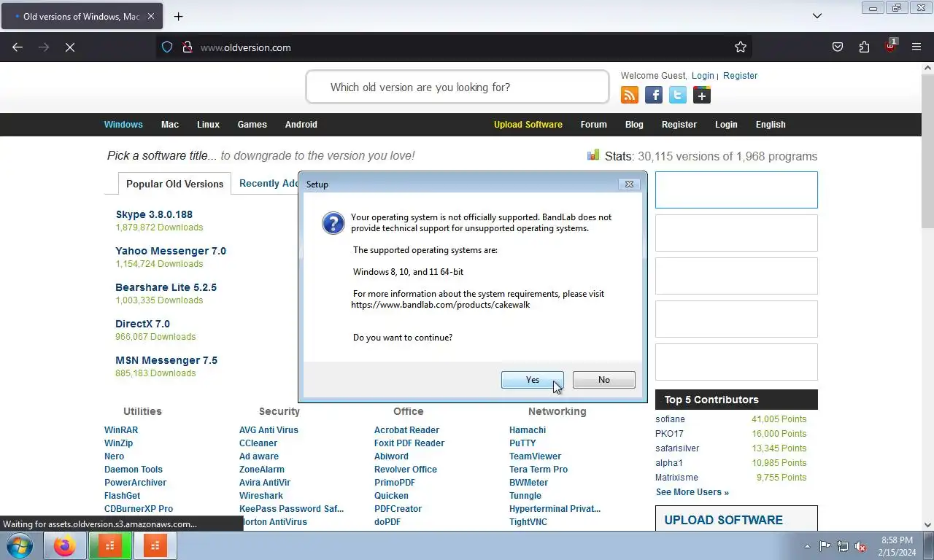Screen dimensions: 934x560
Task: Click the UPLOAD SOFTWARE banner
Action: (736, 518)
